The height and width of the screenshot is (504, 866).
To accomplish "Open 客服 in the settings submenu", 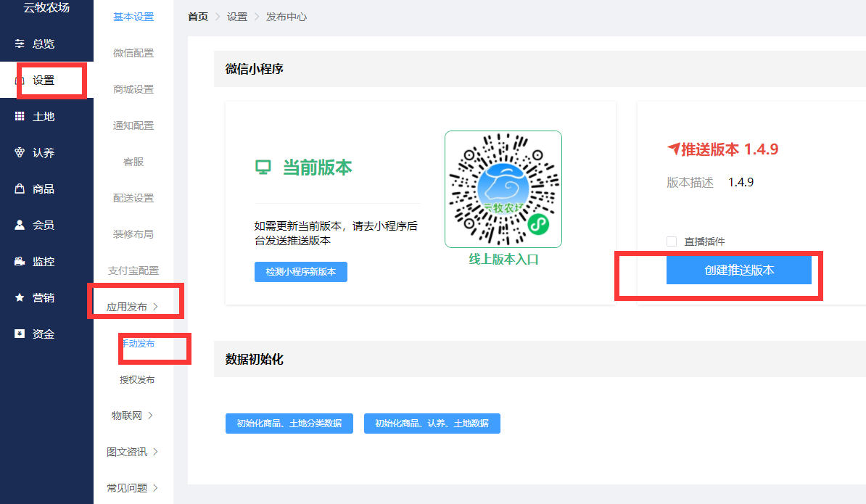I will click(x=133, y=162).
